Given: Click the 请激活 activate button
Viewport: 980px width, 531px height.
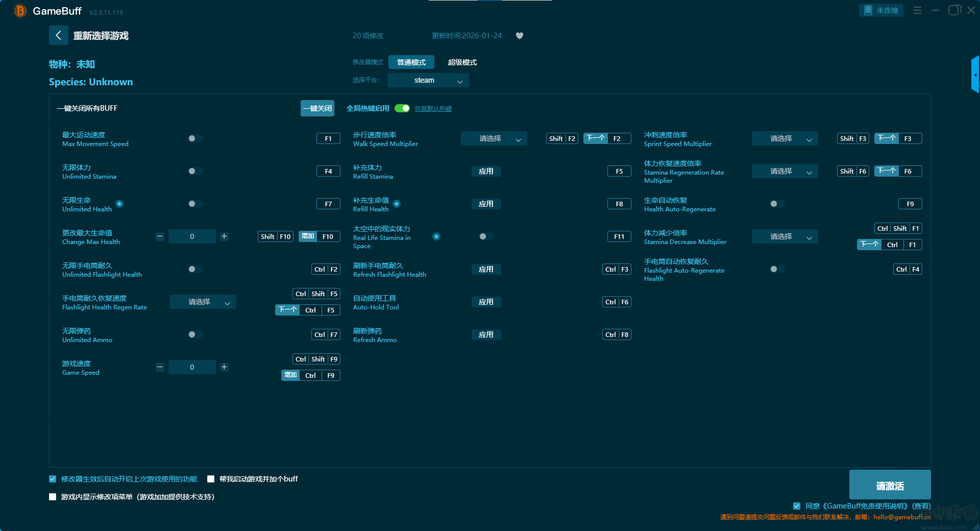Looking at the screenshot, I should 889,485.
